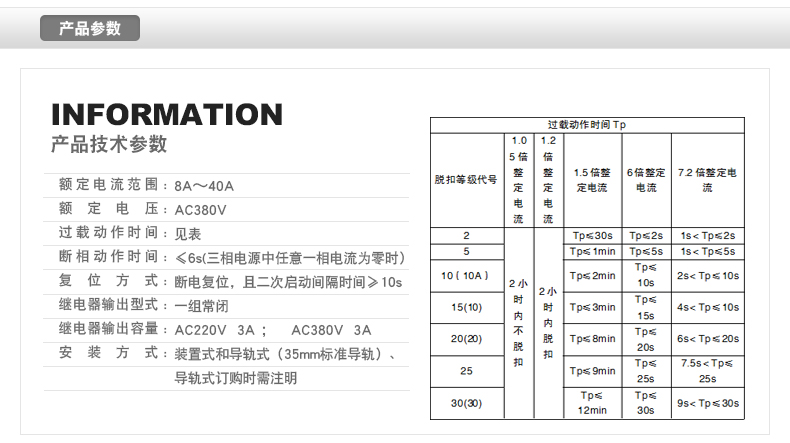Select the 6s<Tp≤20s cell
790x443 pixels.
pyautogui.click(x=707, y=339)
